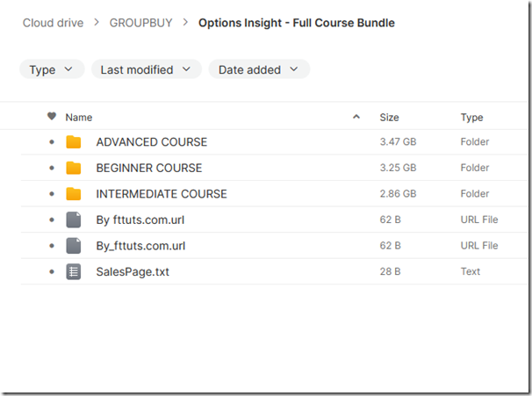Screen dimensions: 532x396
Task: Go to GROUPBUY in the breadcrumb
Action: [140, 23]
